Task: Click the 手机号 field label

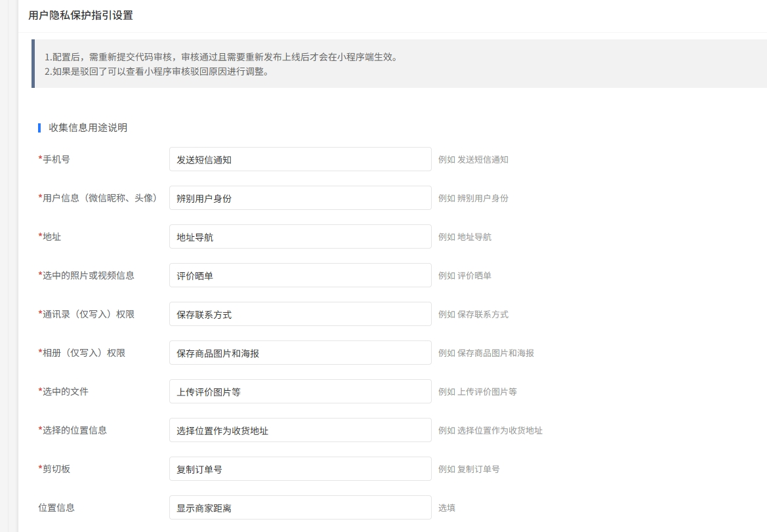Action: (x=56, y=159)
